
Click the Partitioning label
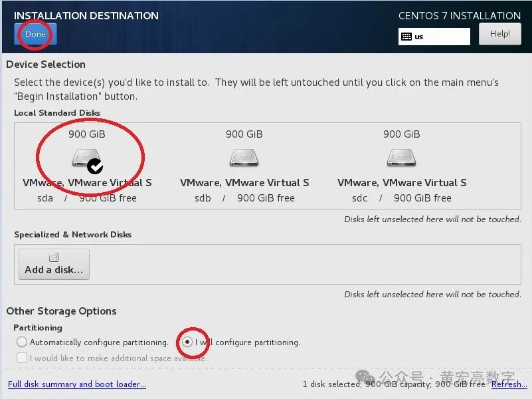tap(38, 328)
